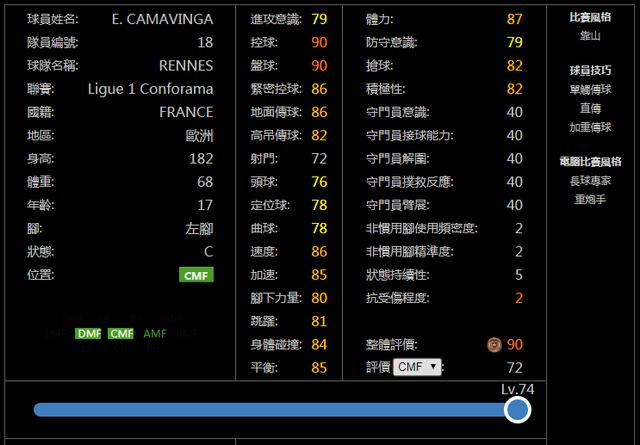Screen dimensions: 640x445
Task: Click the ball icon beside overall rating 90
Action: pos(494,345)
